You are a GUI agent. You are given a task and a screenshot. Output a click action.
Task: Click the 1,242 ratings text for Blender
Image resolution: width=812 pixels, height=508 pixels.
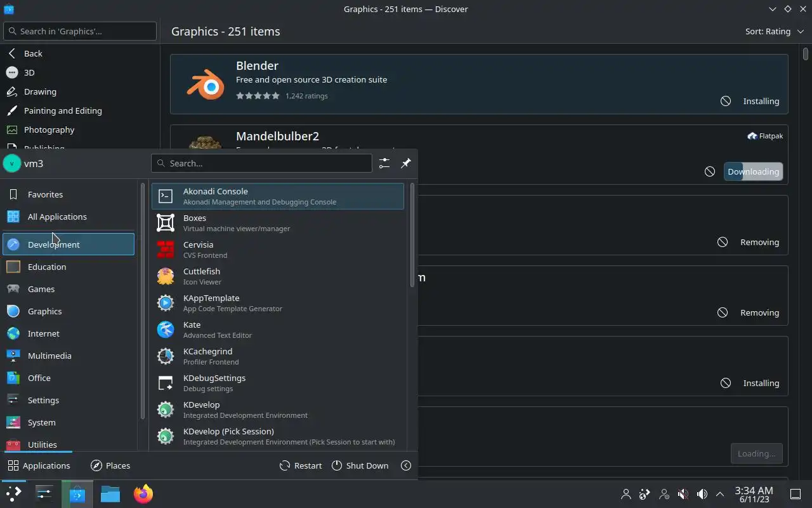[x=306, y=96]
